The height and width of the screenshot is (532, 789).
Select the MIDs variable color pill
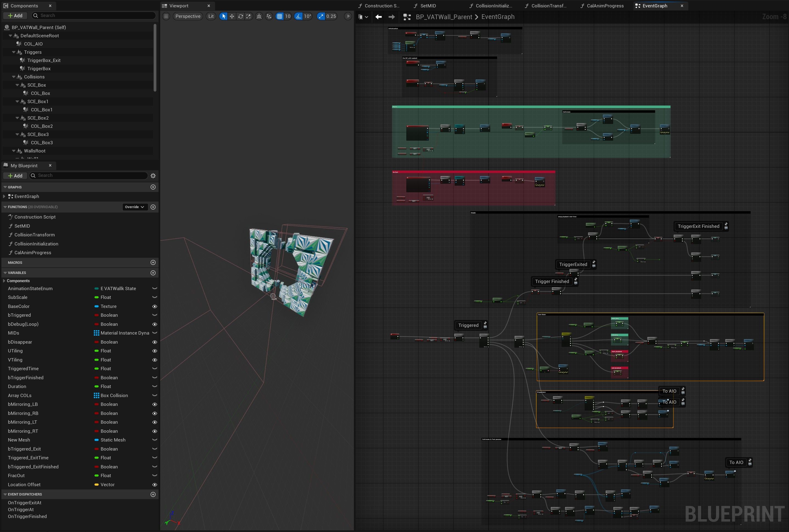pyautogui.click(x=97, y=333)
